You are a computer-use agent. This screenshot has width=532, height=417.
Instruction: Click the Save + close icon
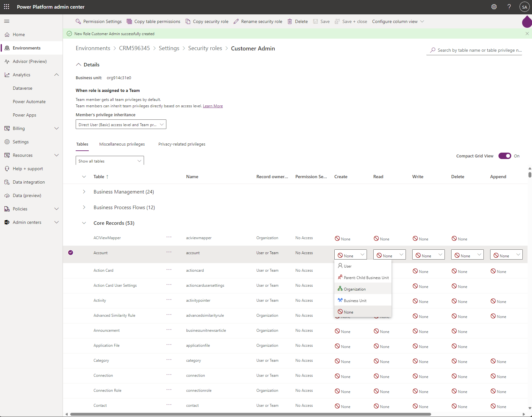pos(337,21)
